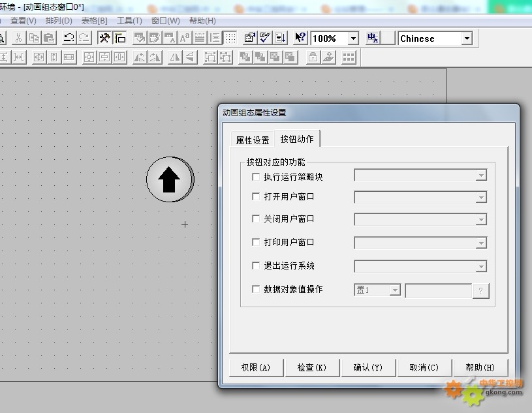Select the up-arrow button on canvas
The image size is (532, 413).
coord(170,179)
